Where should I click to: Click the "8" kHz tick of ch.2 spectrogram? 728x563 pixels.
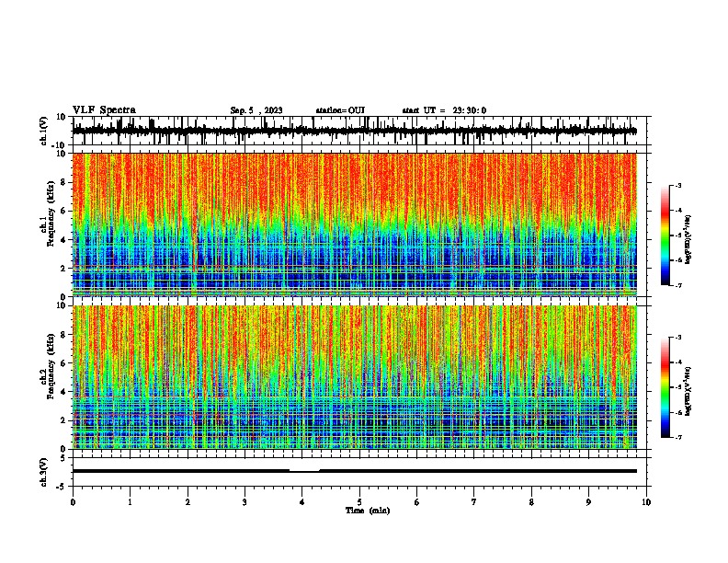64,335
